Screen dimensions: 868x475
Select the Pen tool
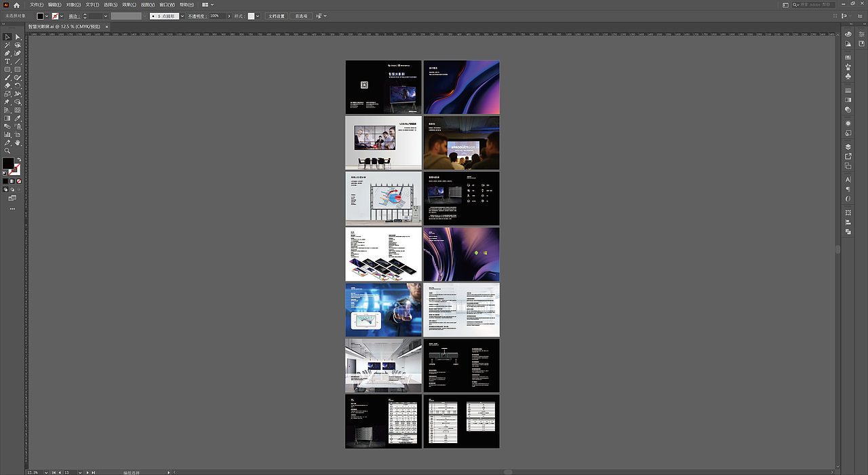[x=7, y=54]
